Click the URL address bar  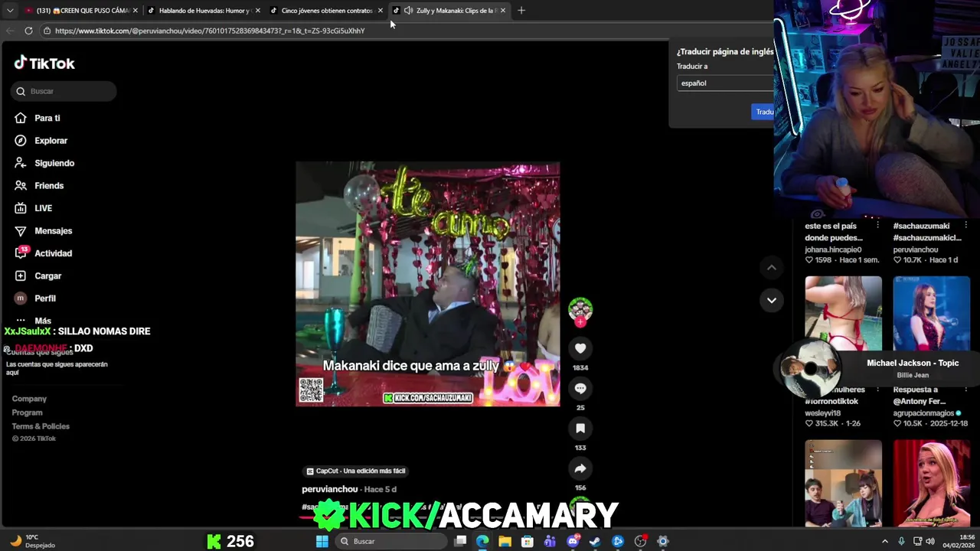pos(210,31)
